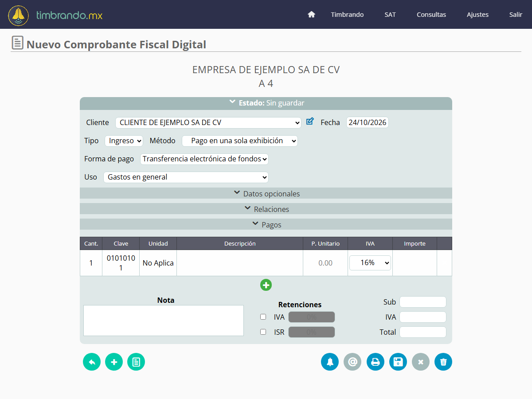Viewport: 532px width, 399px height.
Task: Click the Descripción column header
Action: tap(240, 243)
